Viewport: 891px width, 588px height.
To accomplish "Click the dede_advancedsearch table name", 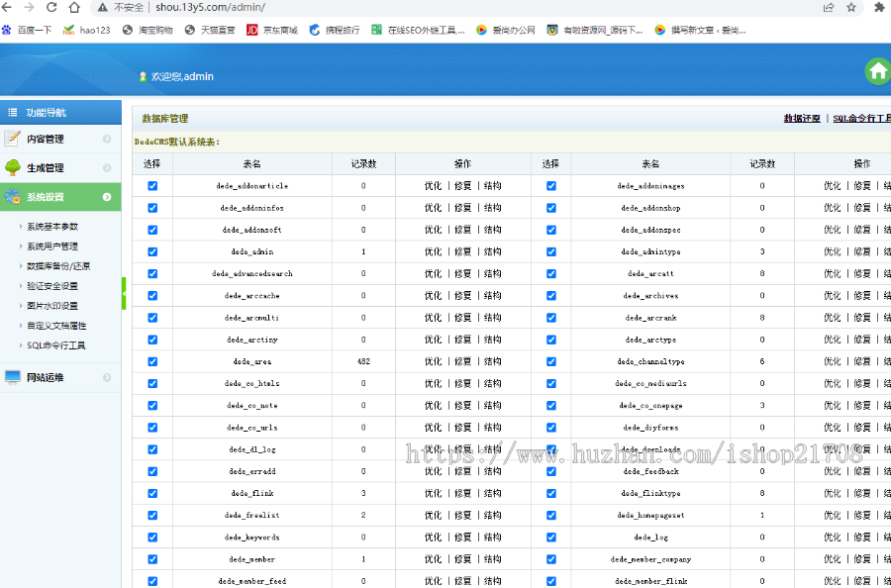I will (252, 274).
